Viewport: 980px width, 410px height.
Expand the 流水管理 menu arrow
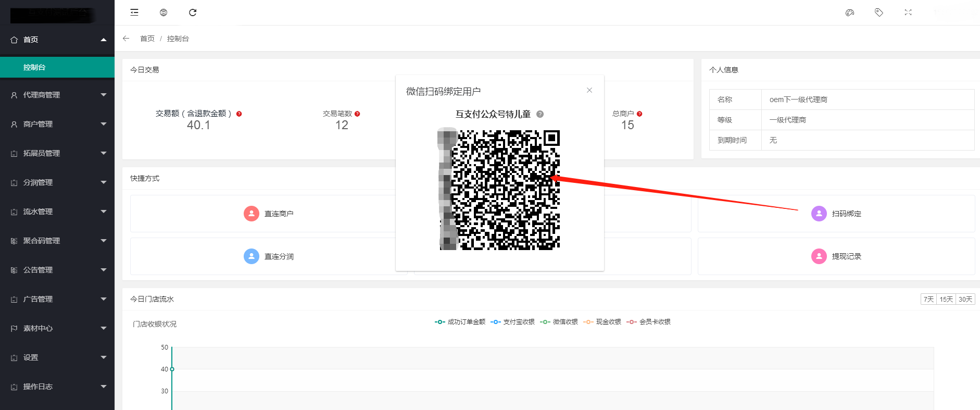pos(104,212)
